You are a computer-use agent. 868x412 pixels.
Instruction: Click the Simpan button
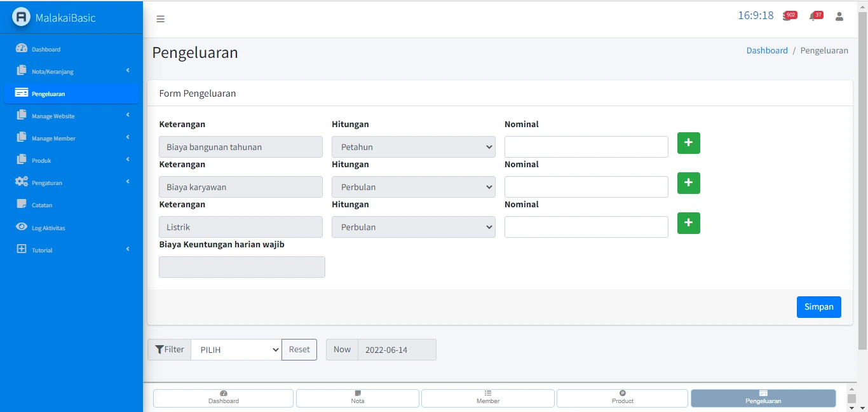[818, 307]
